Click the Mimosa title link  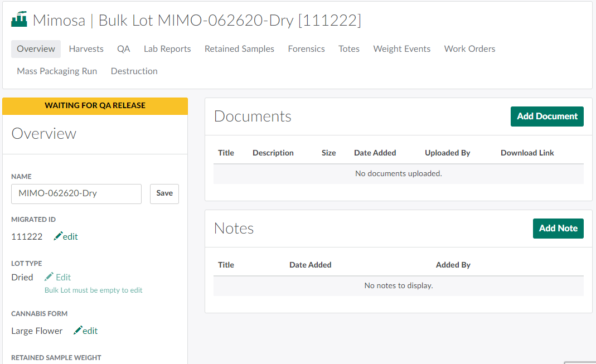(x=59, y=21)
